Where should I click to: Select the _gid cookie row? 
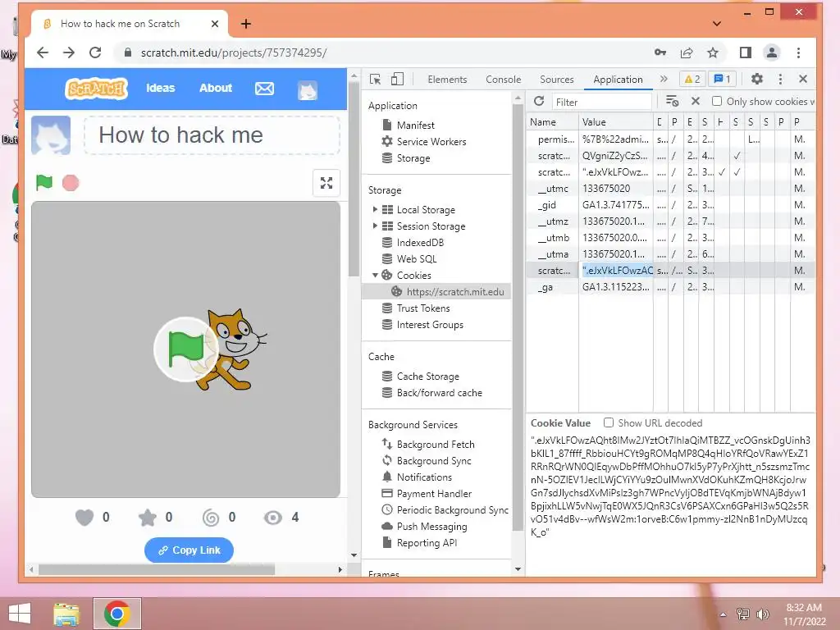tap(670, 205)
